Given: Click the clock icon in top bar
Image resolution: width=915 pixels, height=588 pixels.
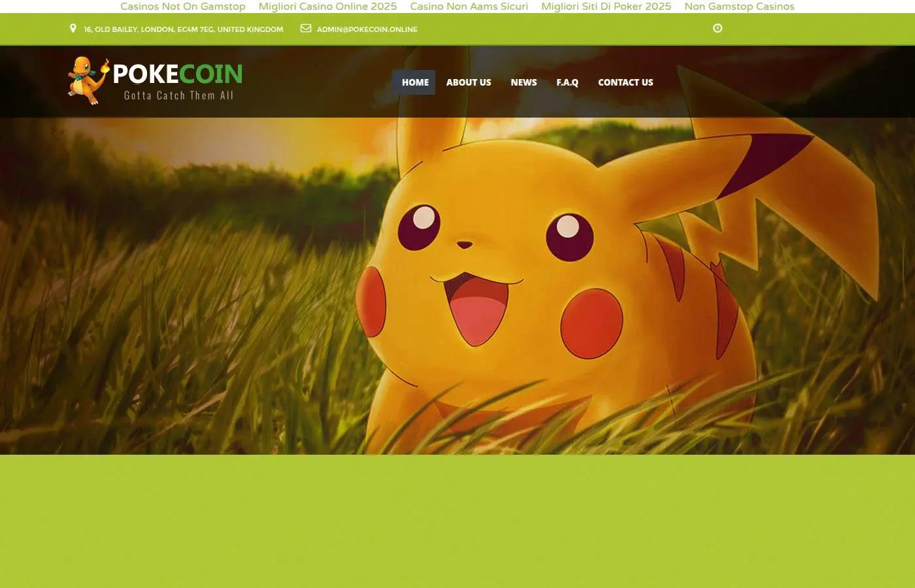Looking at the screenshot, I should coord(718,28).
